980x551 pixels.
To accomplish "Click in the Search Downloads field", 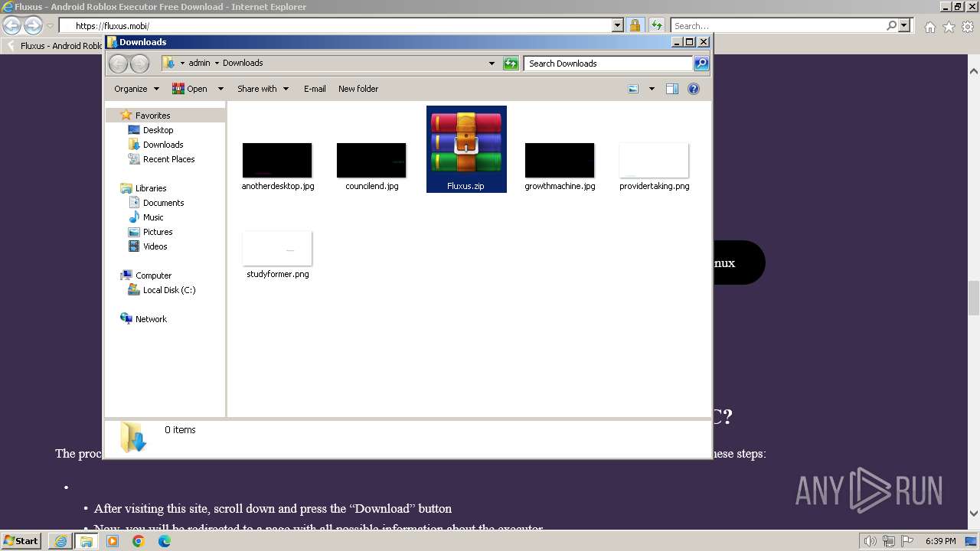I will pos(609,64).
